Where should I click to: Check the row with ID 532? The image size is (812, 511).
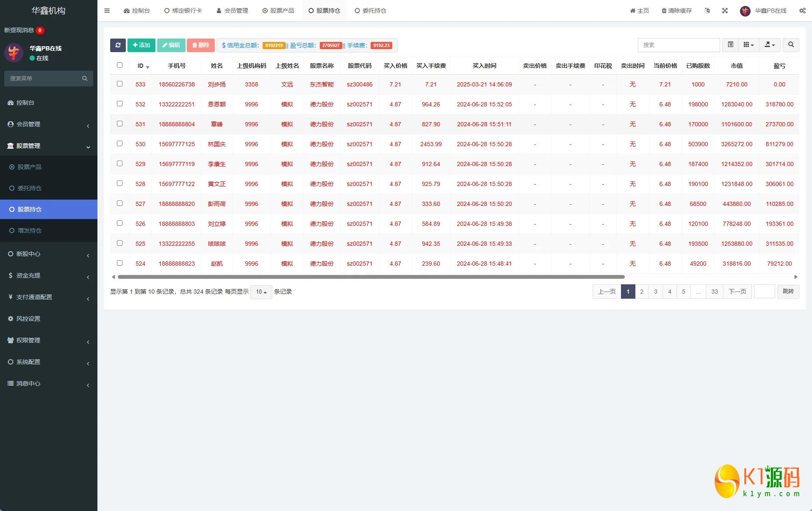tap(119, 104)
